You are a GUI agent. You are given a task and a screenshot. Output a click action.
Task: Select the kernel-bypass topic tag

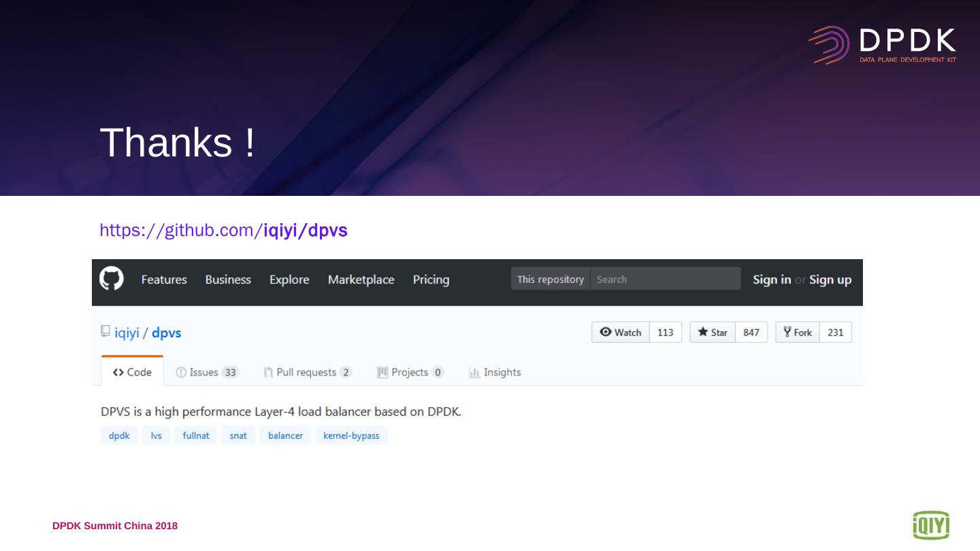(351, 435)
